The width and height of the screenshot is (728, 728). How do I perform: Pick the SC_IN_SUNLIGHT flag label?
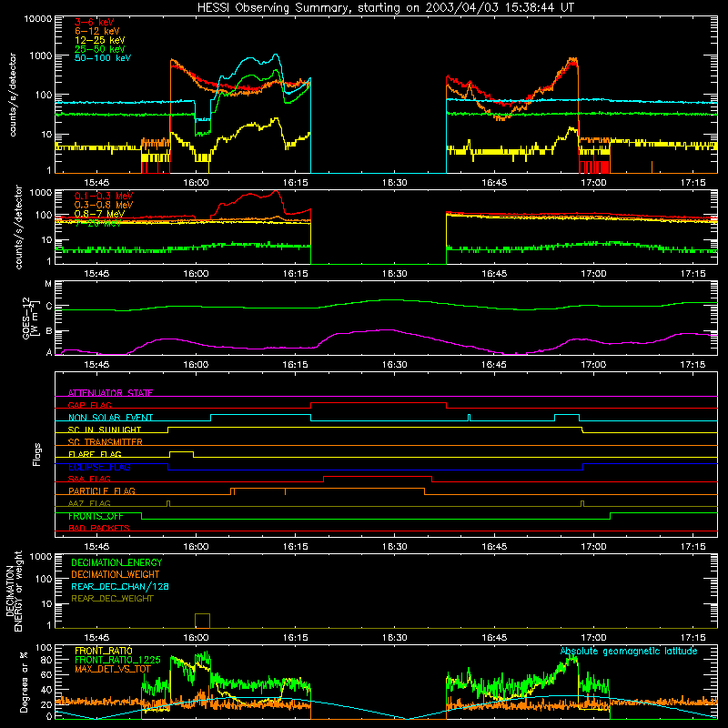(x=105, y=430)
